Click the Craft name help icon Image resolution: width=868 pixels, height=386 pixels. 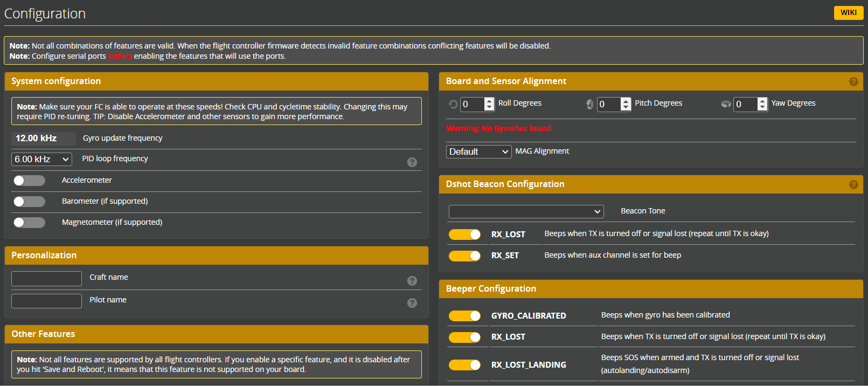[412, 281]
